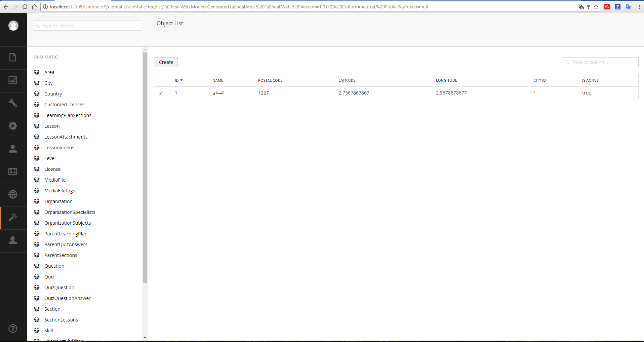The image size is (644, 342).
Task: Reload the page in the browser
Action: tap(25, 7)
